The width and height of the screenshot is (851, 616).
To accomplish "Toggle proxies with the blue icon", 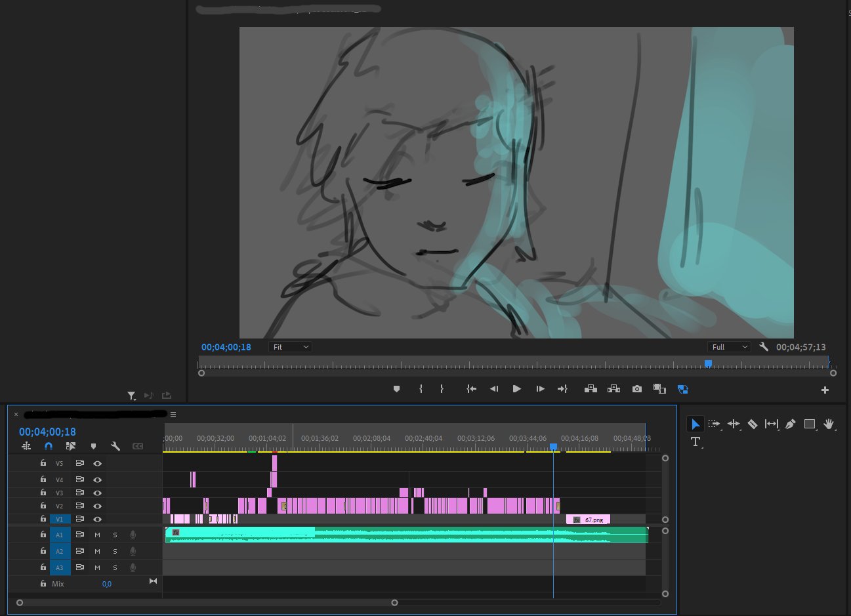I will 682,389.
